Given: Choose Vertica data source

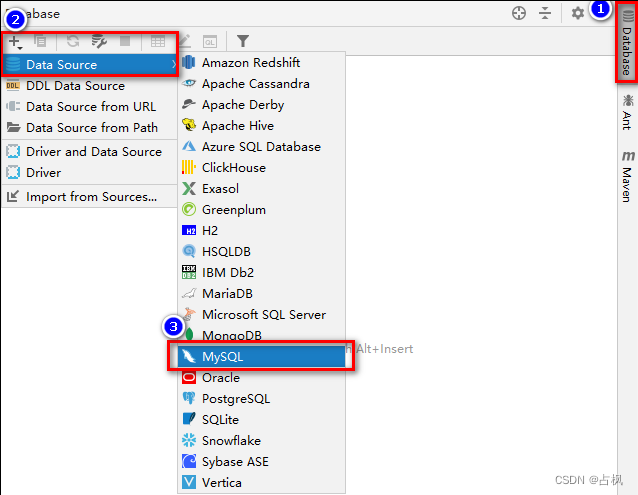Looking at the screenshot, I should click(262, 483).
